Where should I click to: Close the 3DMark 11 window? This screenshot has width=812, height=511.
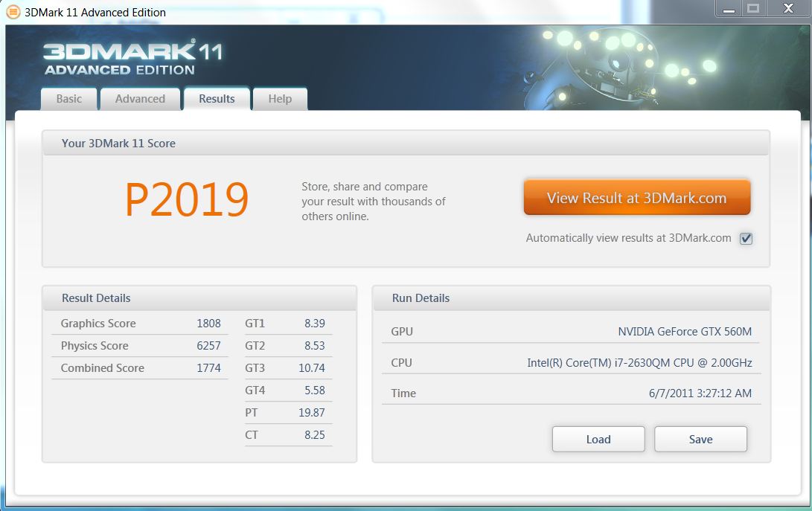[788, 8]
